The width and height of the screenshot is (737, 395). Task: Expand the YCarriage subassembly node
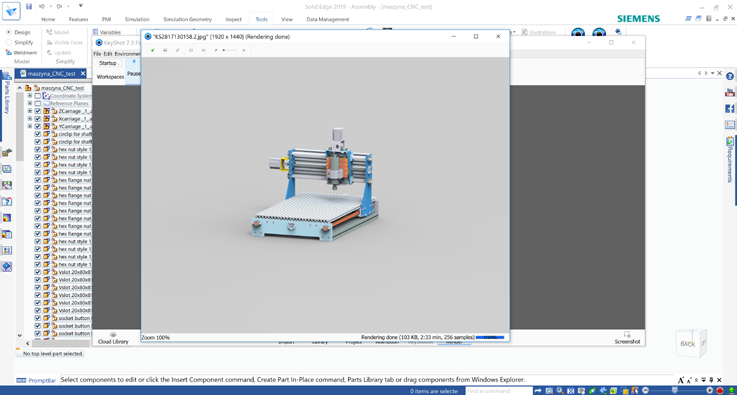click(x=30, y=126)
